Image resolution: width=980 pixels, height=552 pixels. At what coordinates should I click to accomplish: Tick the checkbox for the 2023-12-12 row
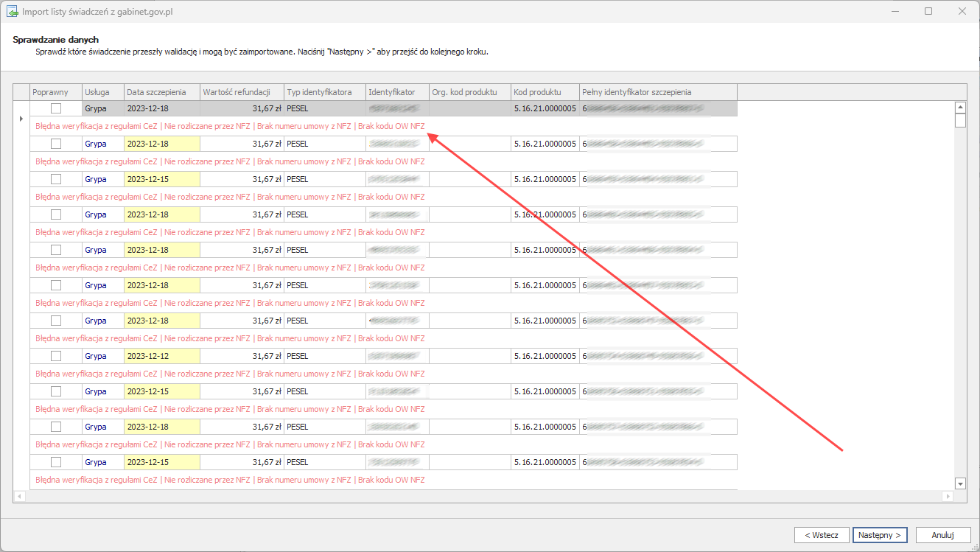click(56, 356)
